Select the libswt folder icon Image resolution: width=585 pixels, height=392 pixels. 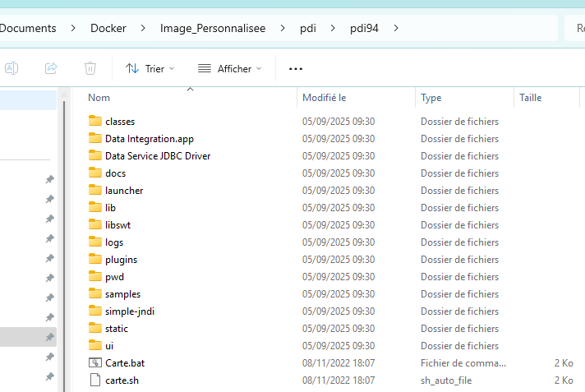pyautogui.click(x=95, y=224)
